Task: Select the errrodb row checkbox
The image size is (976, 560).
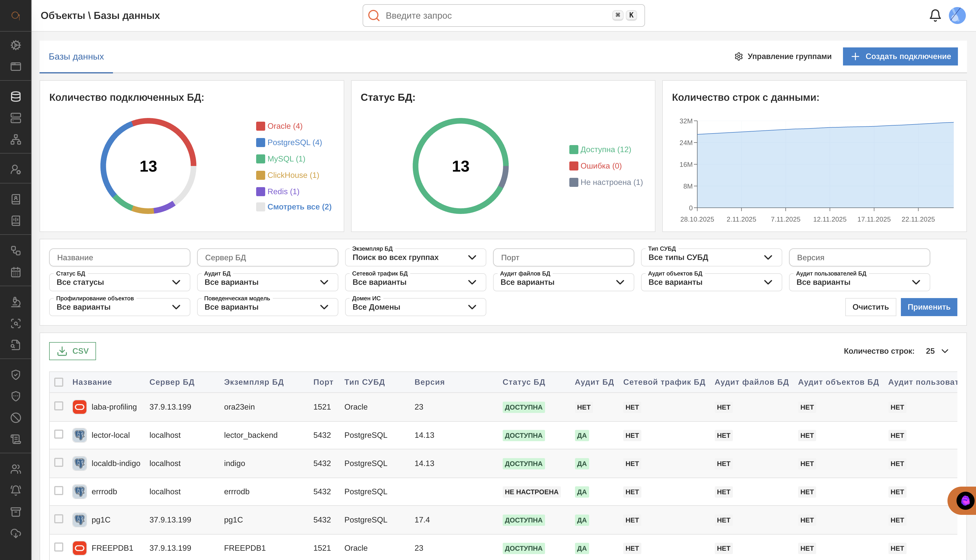Action: [59, 491]
